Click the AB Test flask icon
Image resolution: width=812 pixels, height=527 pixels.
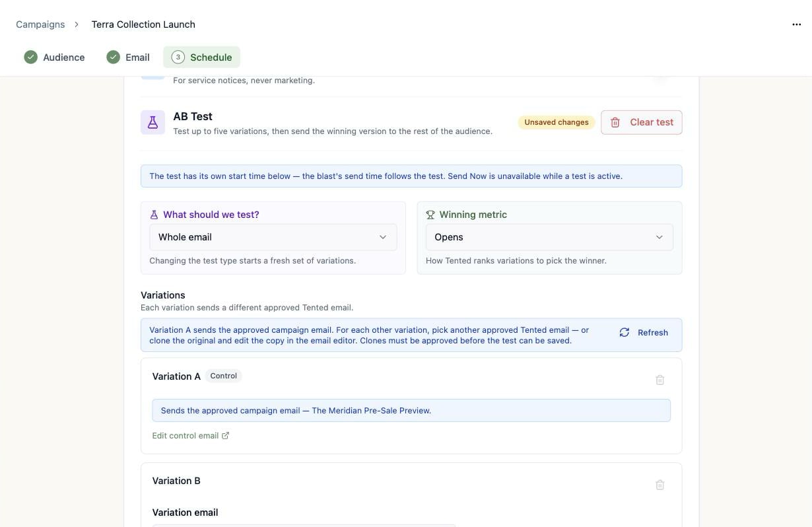pos(152,122)
